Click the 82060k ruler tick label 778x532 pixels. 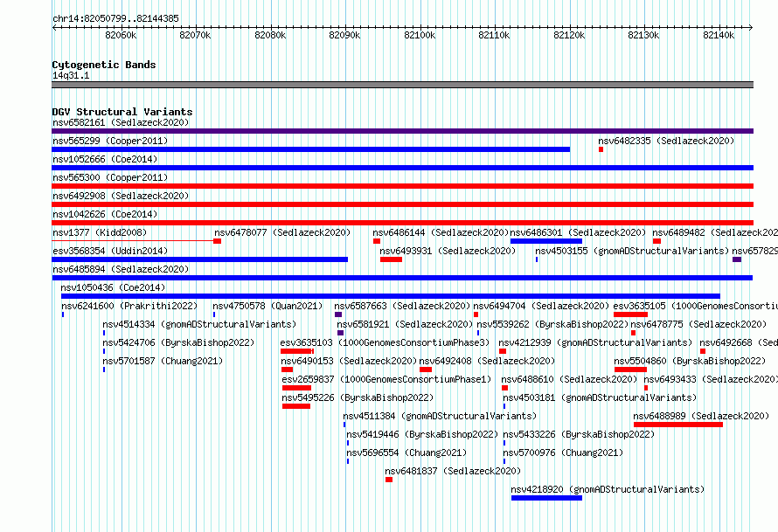click(x=121, y=35)
